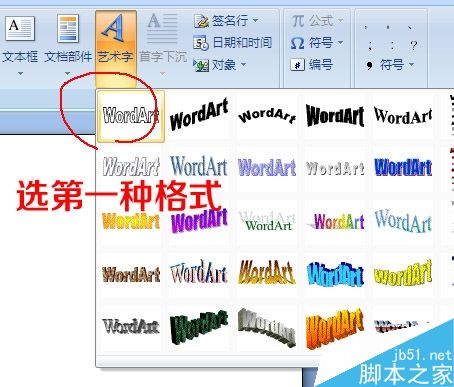Expand the Quick Parts dropdown arrow

tap(68, 73)
